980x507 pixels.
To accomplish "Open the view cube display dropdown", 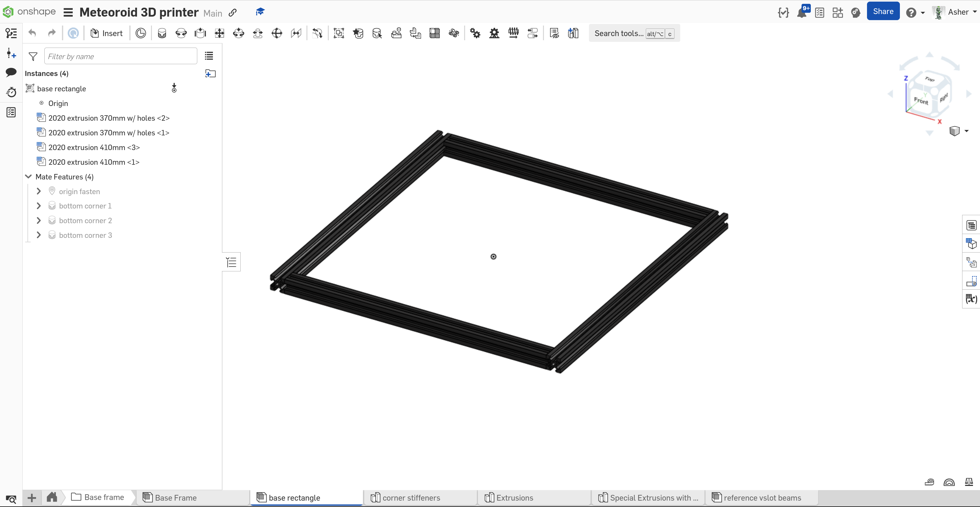I will (966, 131).
